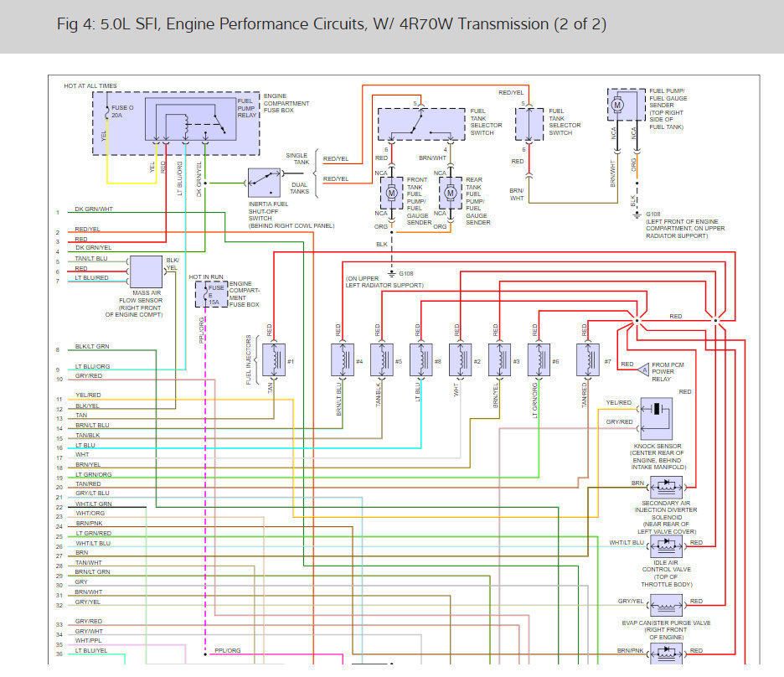
Task: Select fuel injector #8 symbol
Action: pos(421,360)
